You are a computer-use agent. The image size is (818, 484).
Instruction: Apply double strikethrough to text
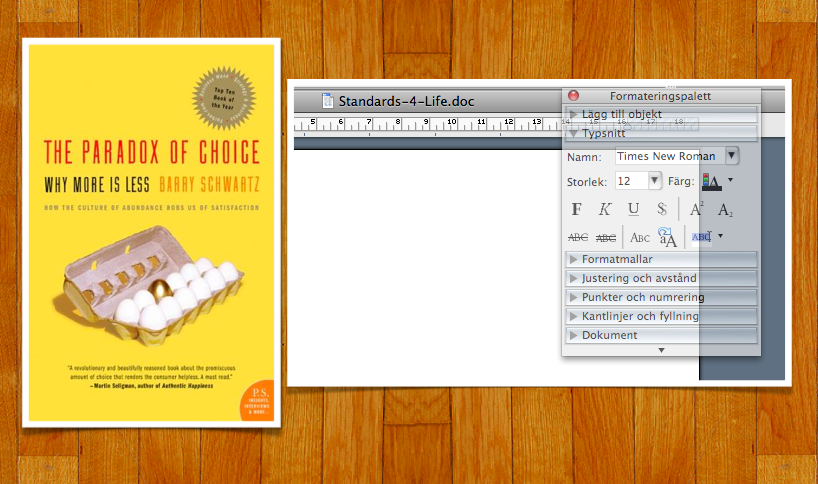(605, 237)
